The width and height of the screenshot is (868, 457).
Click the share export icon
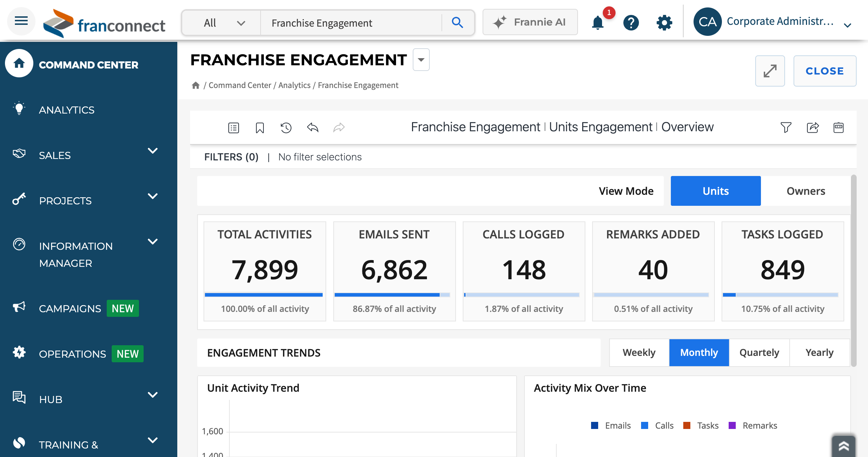[812, 127]
